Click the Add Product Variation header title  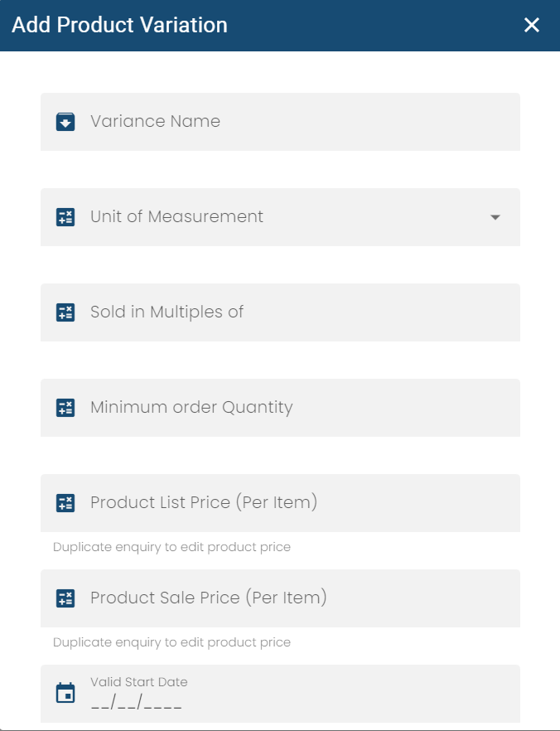pos(120,25)
